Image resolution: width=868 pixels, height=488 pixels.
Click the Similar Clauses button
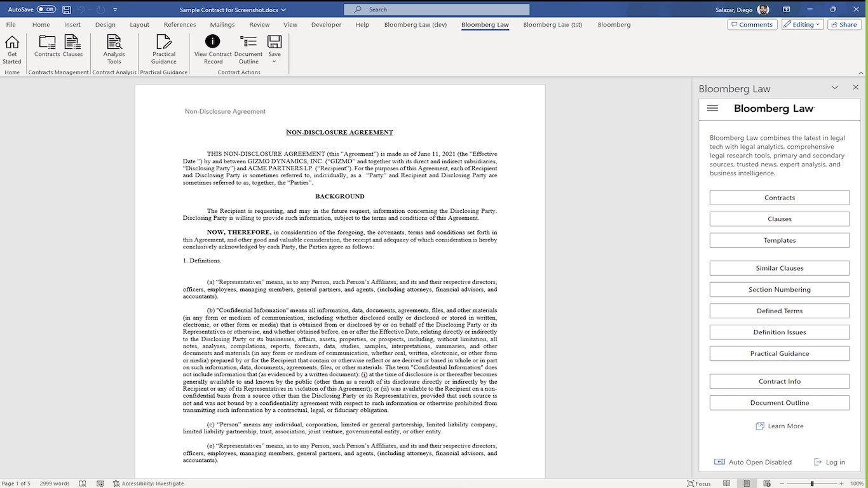(x=779, y=268)
